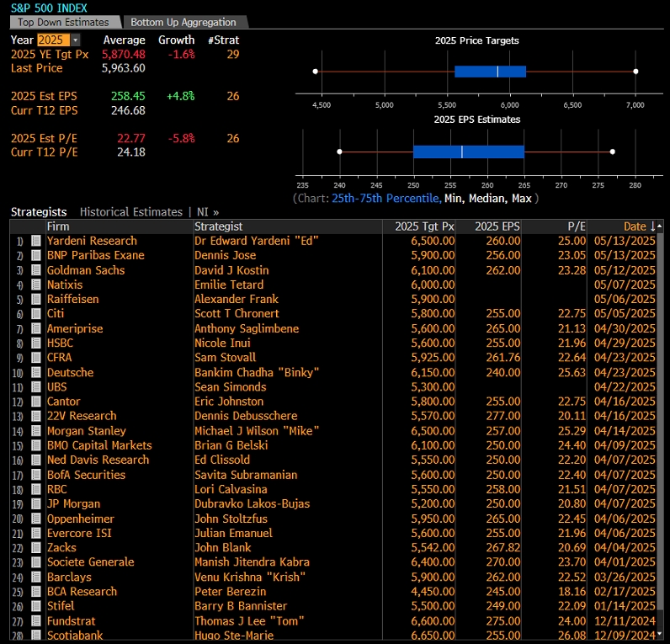Click the S&P 500 INDEX title
This screenshot has height=644, width=670.
tap(49, 8)
